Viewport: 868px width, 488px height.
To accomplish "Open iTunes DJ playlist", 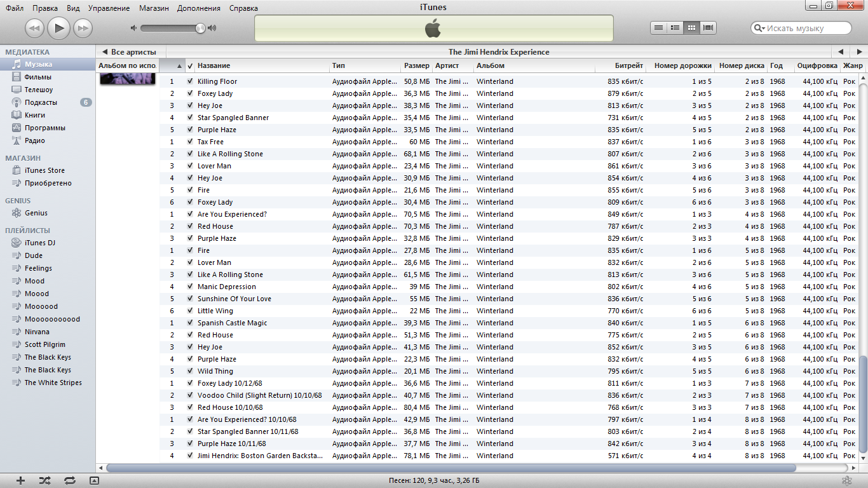I will 48,243.
